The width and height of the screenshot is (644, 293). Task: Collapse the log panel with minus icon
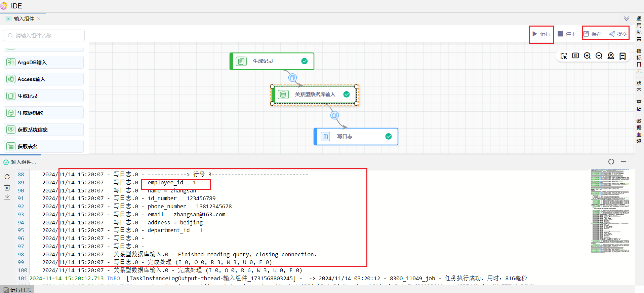pos(623,162)
